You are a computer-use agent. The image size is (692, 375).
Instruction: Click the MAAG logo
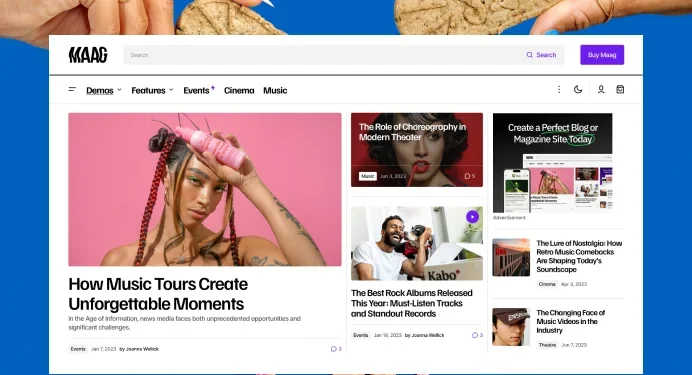[x=88, y=55]
